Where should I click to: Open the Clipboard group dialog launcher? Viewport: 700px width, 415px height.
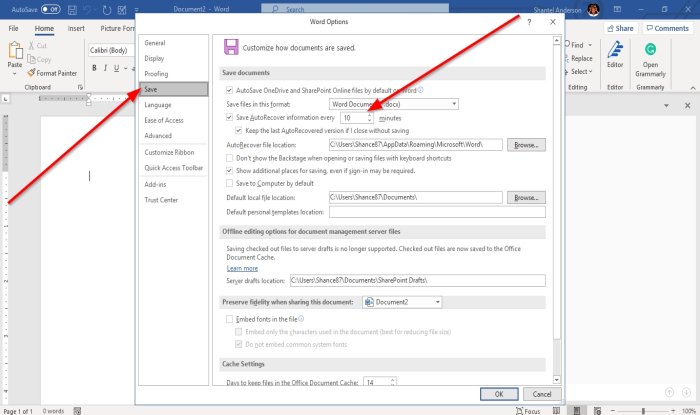pos(80,87)
